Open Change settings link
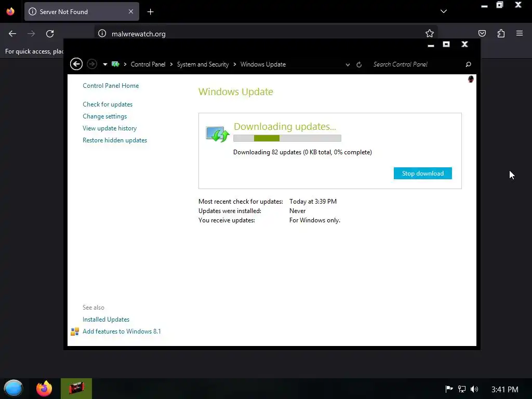 (105, 116)
